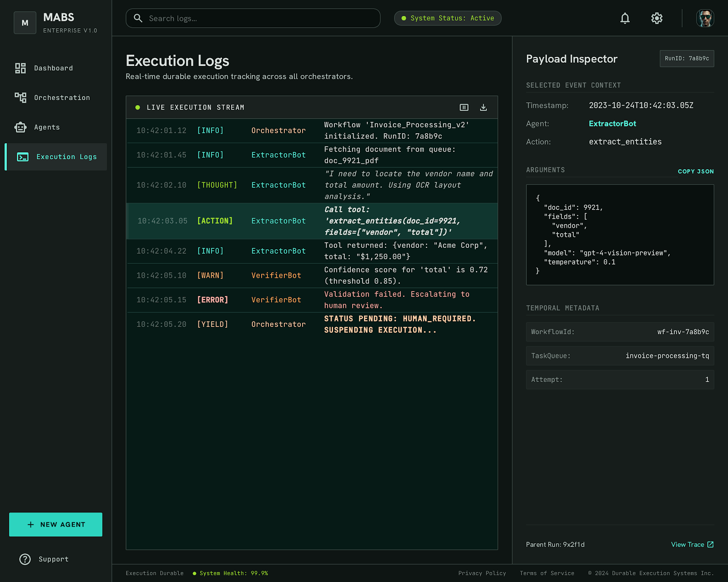Go to Dashboard in sidebar
This screenshot has height=582, width=728.
[56, 68]
